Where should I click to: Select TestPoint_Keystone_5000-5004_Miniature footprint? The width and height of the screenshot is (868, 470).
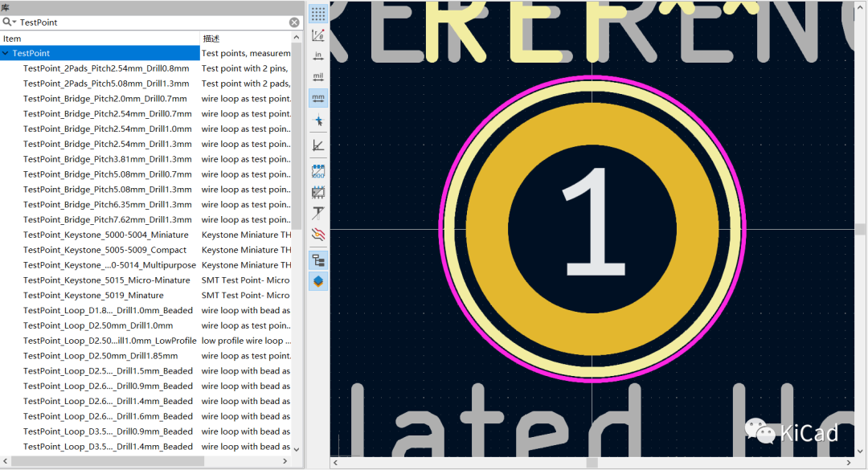[x=106, y=235]
